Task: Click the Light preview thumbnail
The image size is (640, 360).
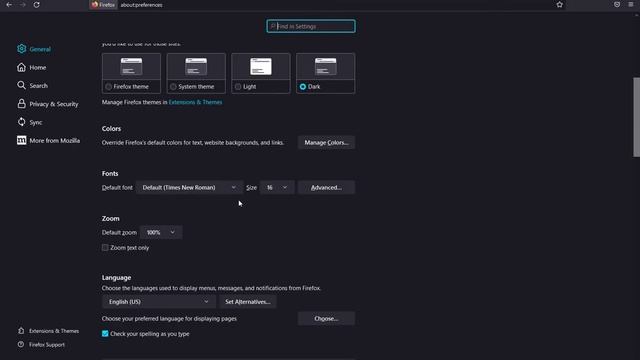Action: coord(261,67)
